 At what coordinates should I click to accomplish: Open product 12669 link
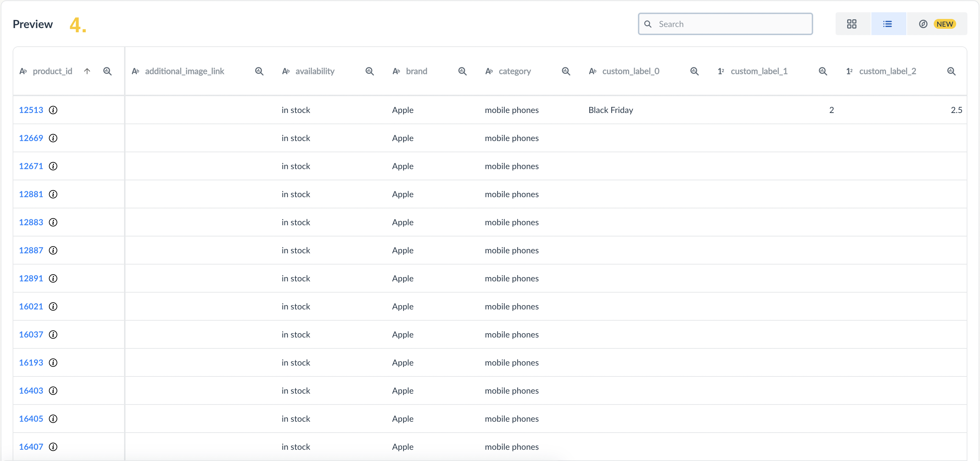(31, 138)
